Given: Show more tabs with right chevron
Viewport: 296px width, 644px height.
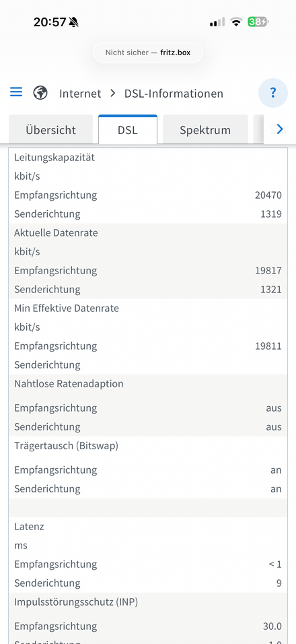Looking at the screenshot, I should [280, 129].
